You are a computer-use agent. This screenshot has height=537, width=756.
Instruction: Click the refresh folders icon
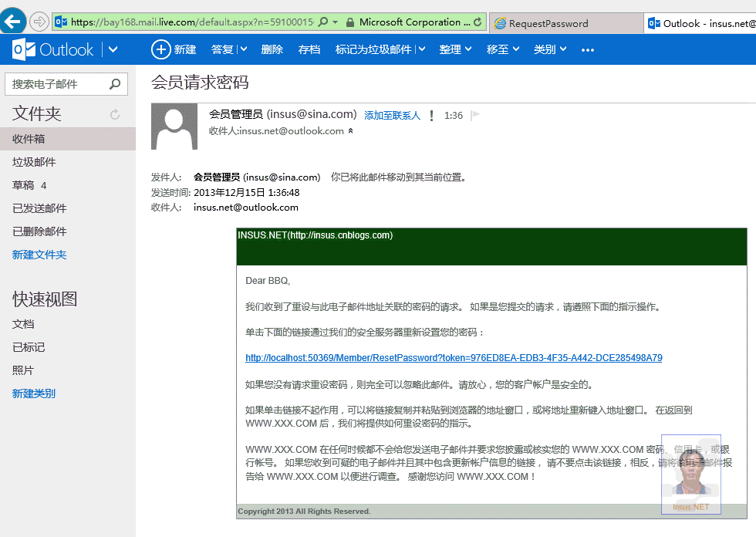point(115,114)
